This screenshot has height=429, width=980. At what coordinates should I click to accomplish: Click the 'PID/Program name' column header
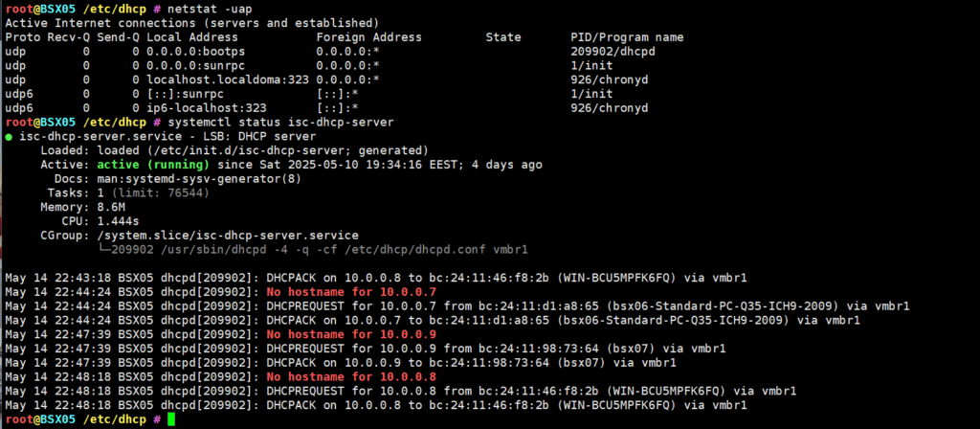point(627,37)
